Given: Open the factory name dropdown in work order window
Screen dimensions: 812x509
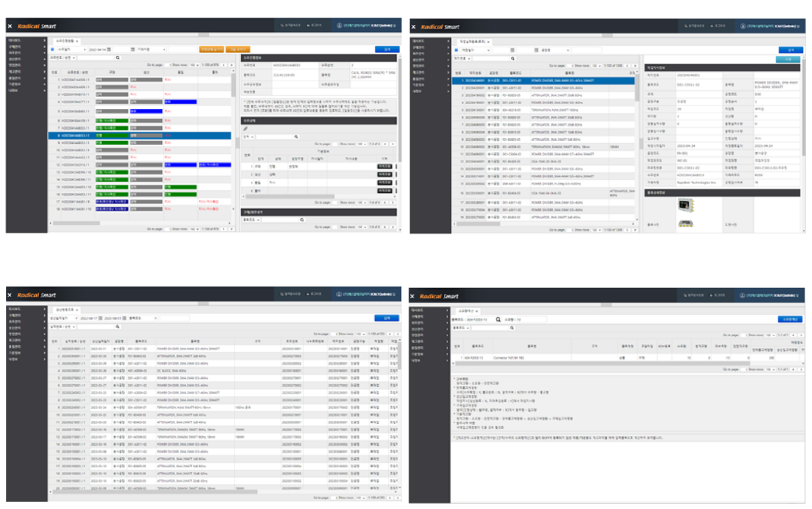Looking at the screenshot, I should coord(557,50).
